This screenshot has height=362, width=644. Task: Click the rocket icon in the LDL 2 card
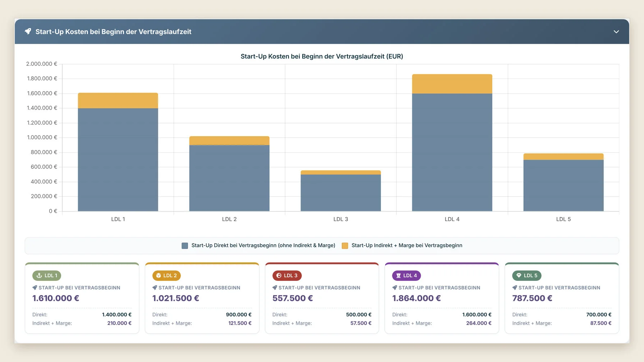(155, 288)
